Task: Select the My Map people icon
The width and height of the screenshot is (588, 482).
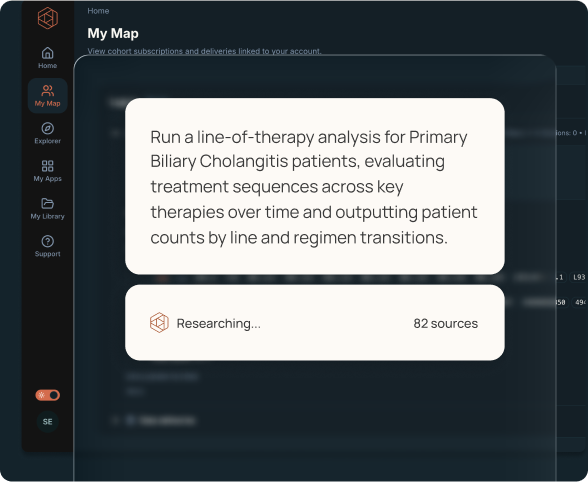Action: (48, 90)
